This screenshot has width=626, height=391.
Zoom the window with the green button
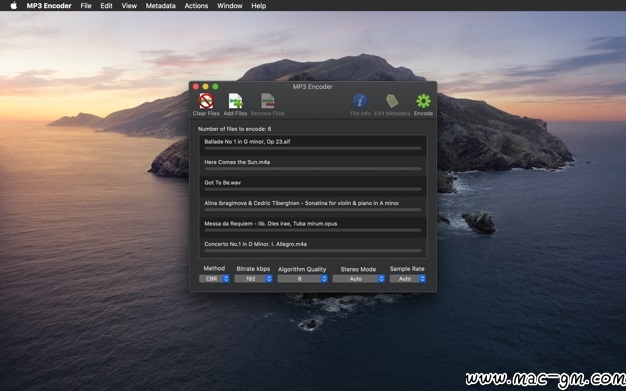point(215,86)
